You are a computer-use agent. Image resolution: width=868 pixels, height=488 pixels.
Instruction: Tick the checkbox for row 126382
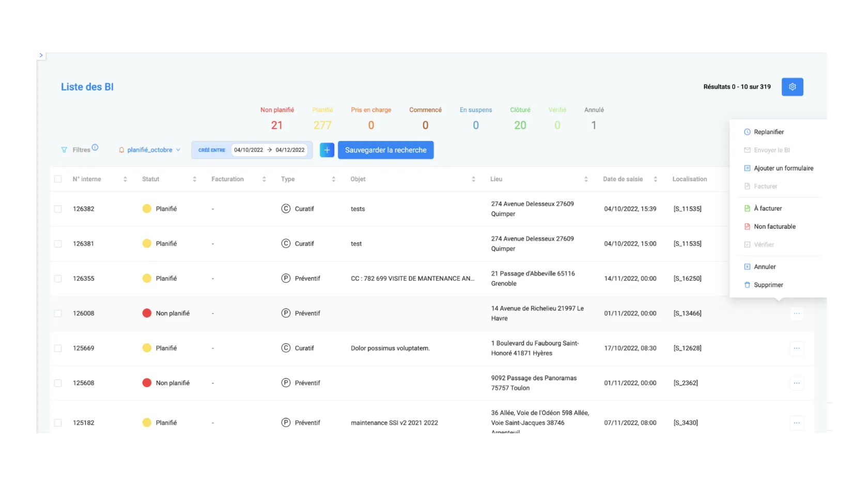coord(58,209)
